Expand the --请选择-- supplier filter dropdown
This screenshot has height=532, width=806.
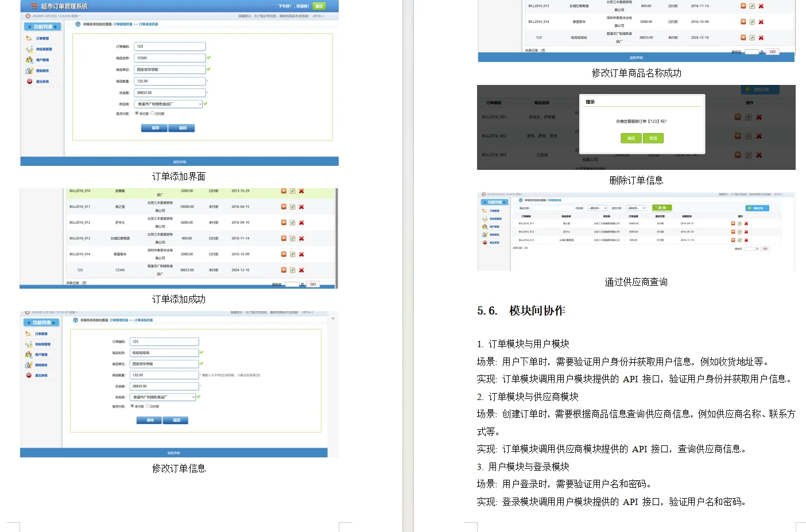[x=597, y=208]
